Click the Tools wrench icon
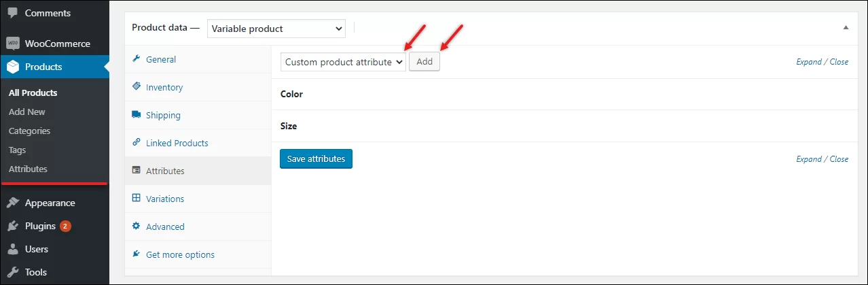This screenshot has height=285, width=868. pyautogui.click(x=12, y=272)
